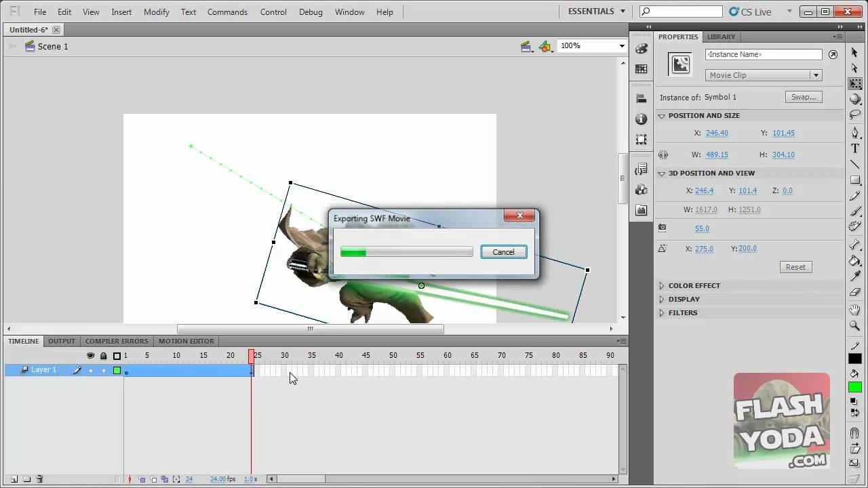Click the Delete layer trash icon
Image resolution: width=868 pixels, height=488 pixels.
[x=39, y=479]
